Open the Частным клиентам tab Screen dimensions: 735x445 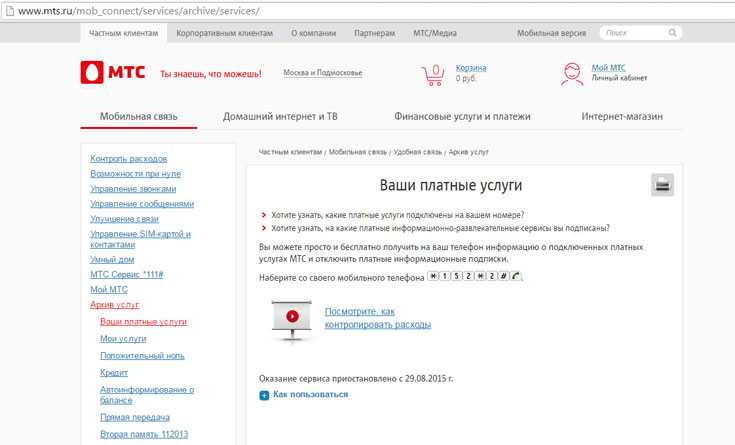pos(124,33)
